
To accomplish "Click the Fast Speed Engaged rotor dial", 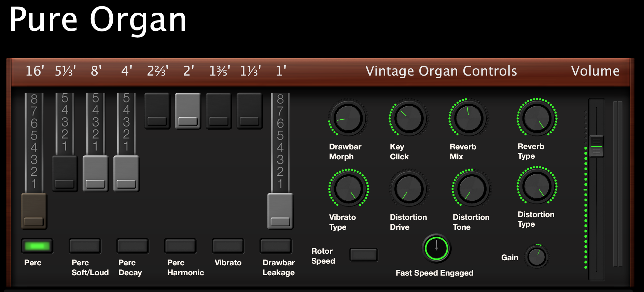I will coord(436,248).
